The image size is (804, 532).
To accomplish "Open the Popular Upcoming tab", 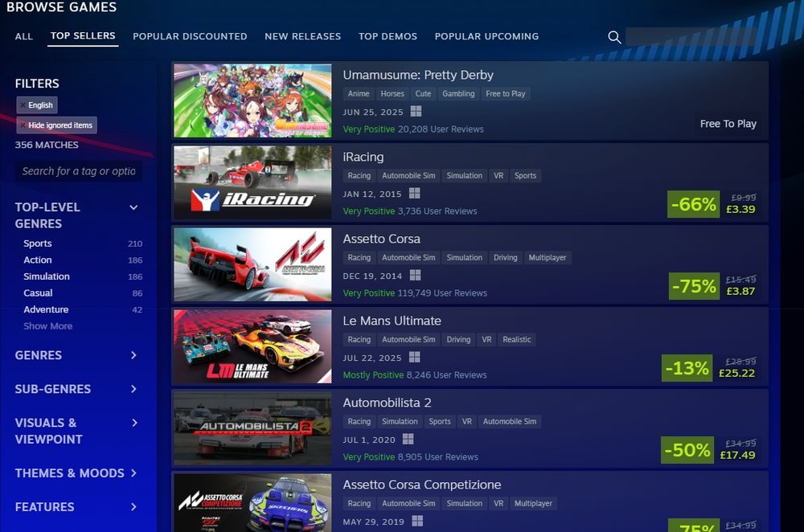I will point(486,36).
